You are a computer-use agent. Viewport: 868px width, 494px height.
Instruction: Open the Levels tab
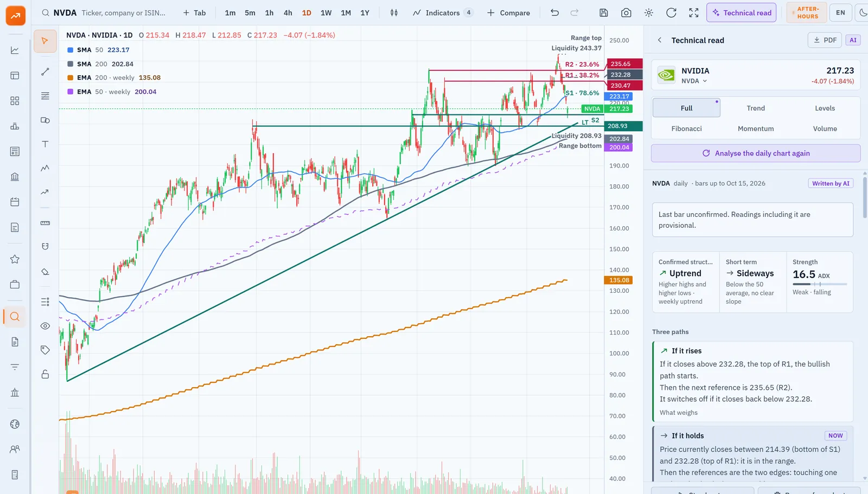click(825, 108)
